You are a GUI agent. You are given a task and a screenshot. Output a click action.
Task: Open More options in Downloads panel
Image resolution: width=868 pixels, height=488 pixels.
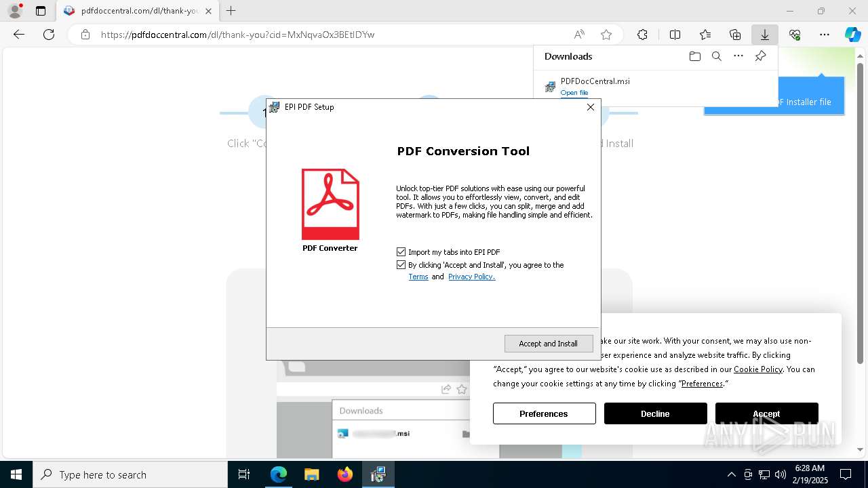738,56
